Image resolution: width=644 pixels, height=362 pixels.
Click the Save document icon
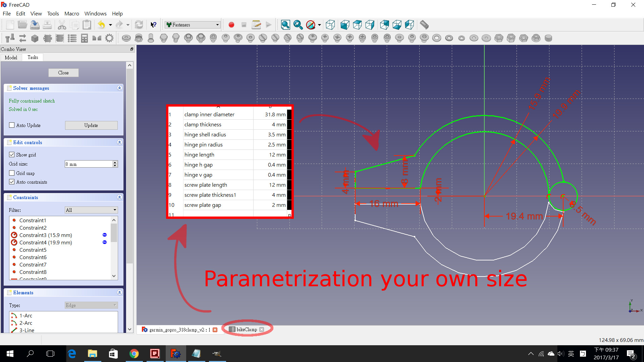click(35, 25)
